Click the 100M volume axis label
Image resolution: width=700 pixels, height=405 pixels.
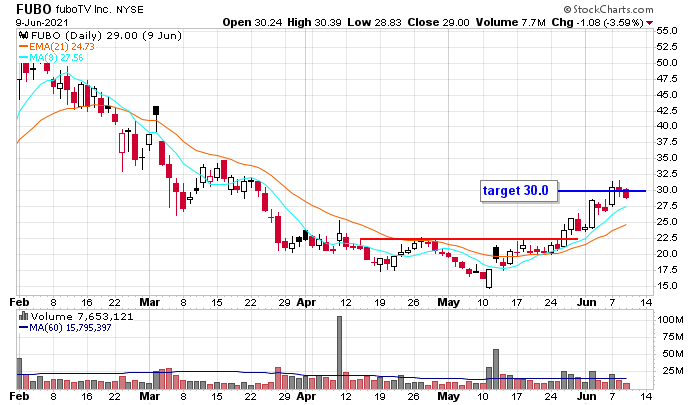670,320
